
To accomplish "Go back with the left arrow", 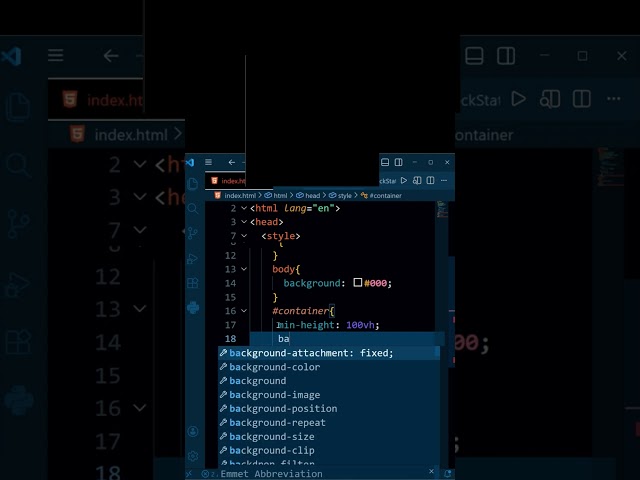I will point(231,162).
